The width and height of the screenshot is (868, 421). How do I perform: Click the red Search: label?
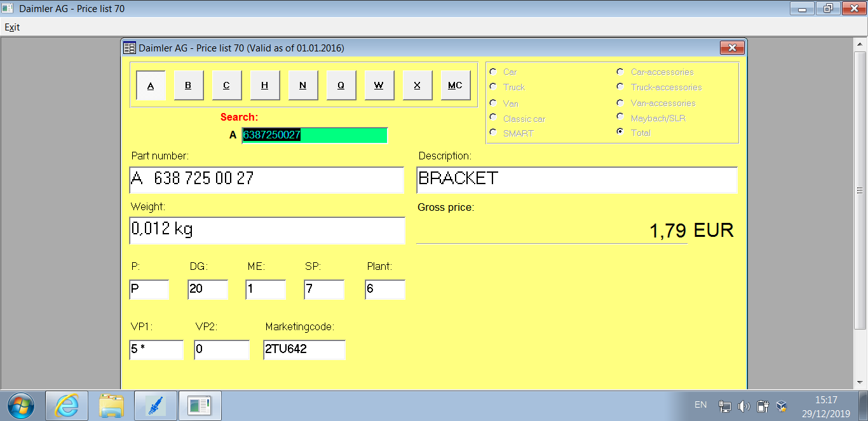[x=240, y=117]
